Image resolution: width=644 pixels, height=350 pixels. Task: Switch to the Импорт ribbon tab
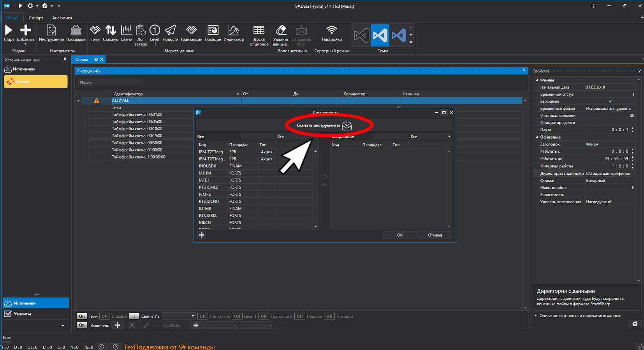36,18
